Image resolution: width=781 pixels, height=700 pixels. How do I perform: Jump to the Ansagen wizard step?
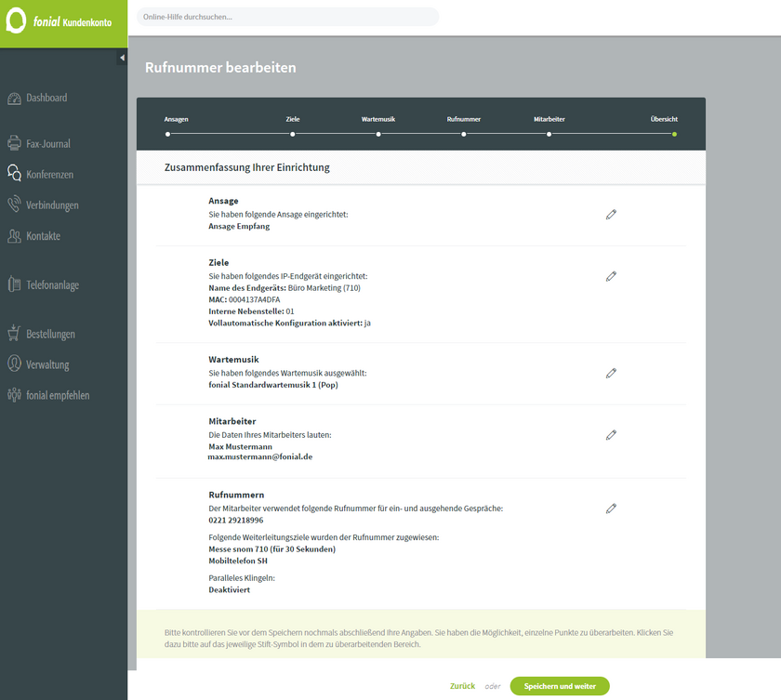point(176,120)
